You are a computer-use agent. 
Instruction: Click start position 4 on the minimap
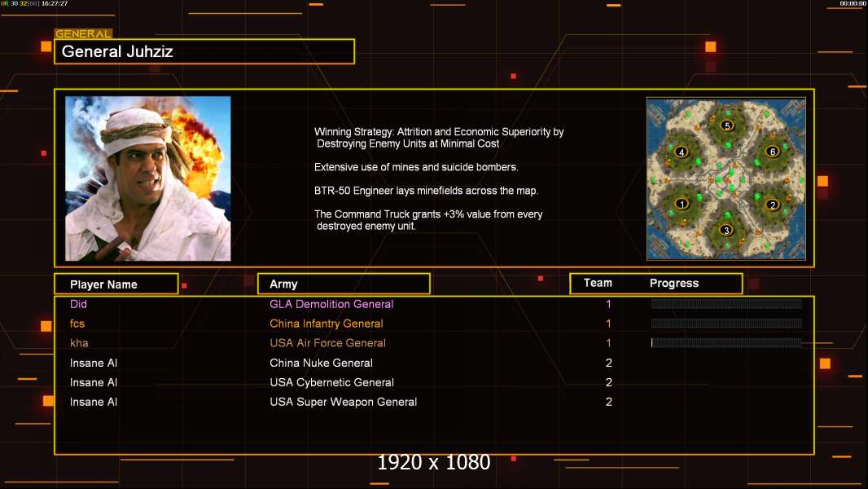[682, 152]
